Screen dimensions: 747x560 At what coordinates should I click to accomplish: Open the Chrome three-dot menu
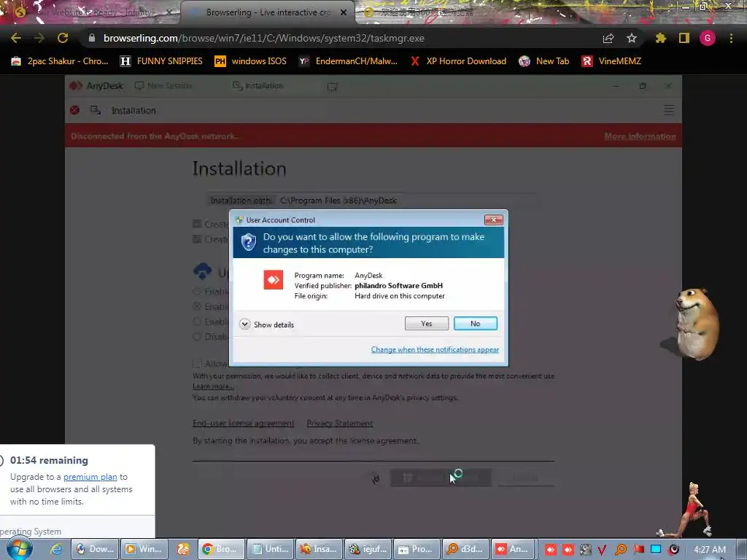[x=731, y=38]
